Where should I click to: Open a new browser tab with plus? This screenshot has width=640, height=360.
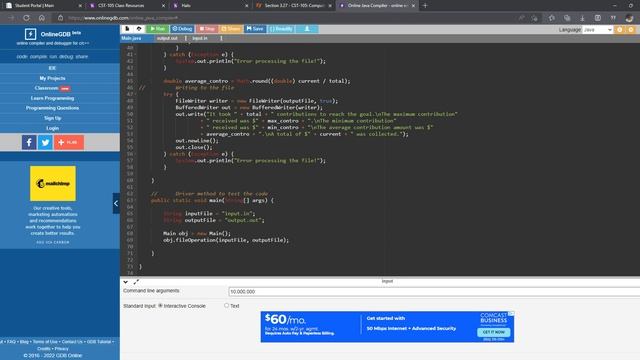click(x=425, y=6)
